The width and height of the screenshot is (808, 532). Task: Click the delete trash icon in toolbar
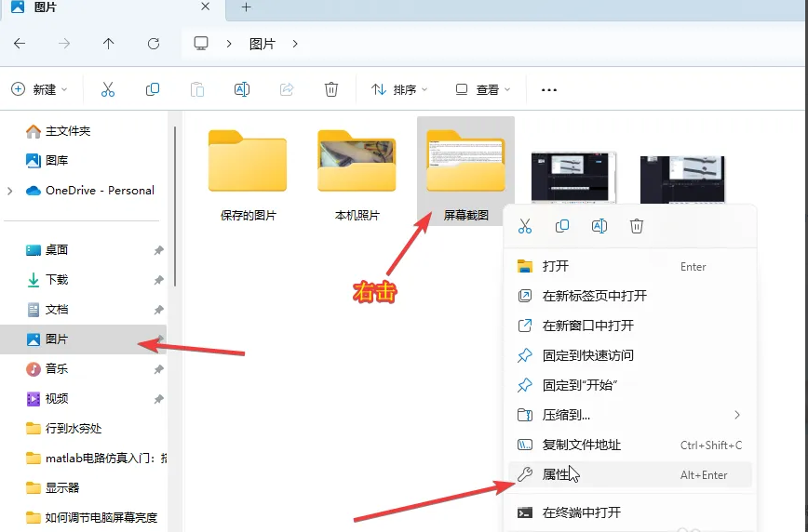pos(331,89)
